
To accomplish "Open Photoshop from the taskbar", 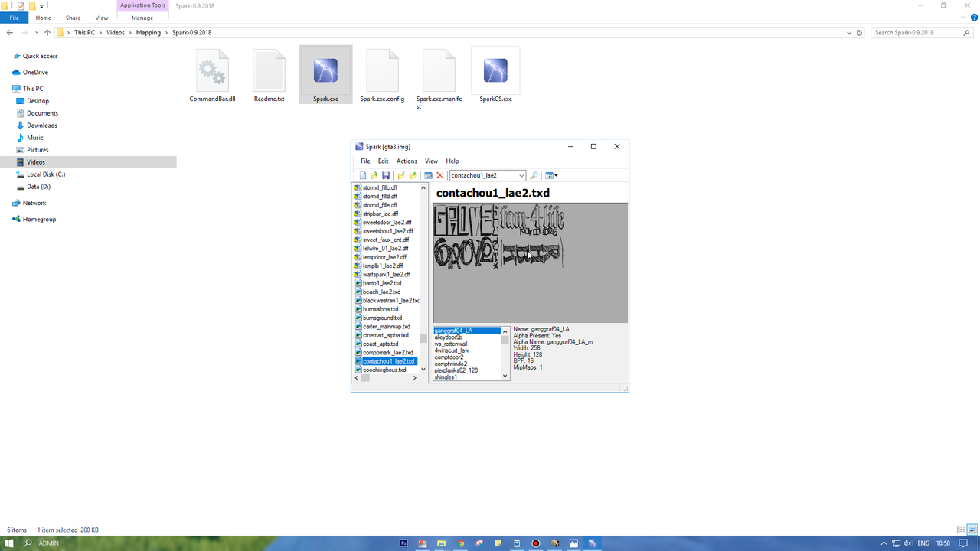I will [x=403, y=543].
